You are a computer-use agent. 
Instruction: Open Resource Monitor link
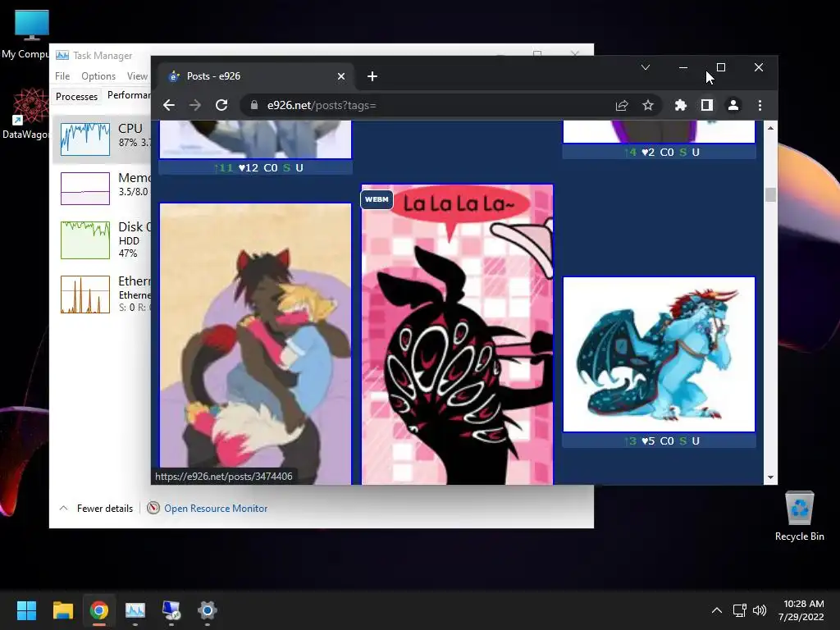coord(216,509)
